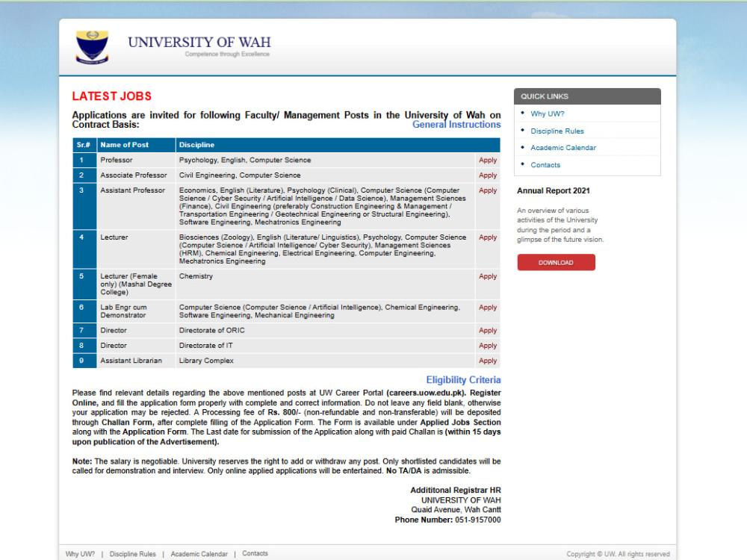
Task: Open Why UW? in Quick Links
Action: [x=548, y=113]
